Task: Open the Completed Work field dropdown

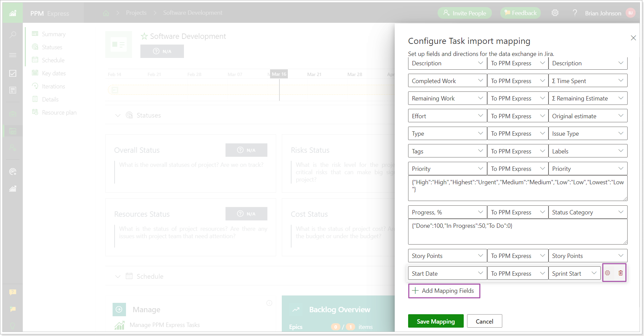Action: coord(447,80)
